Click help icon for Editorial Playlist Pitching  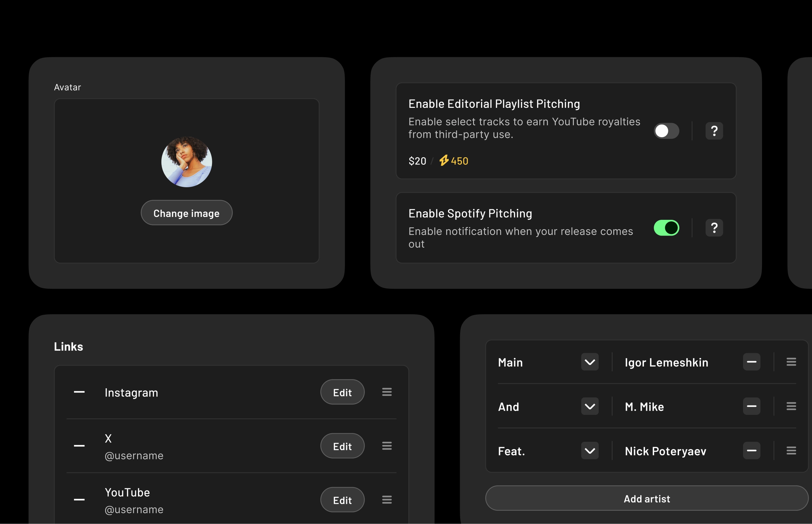tap(714, 131)
